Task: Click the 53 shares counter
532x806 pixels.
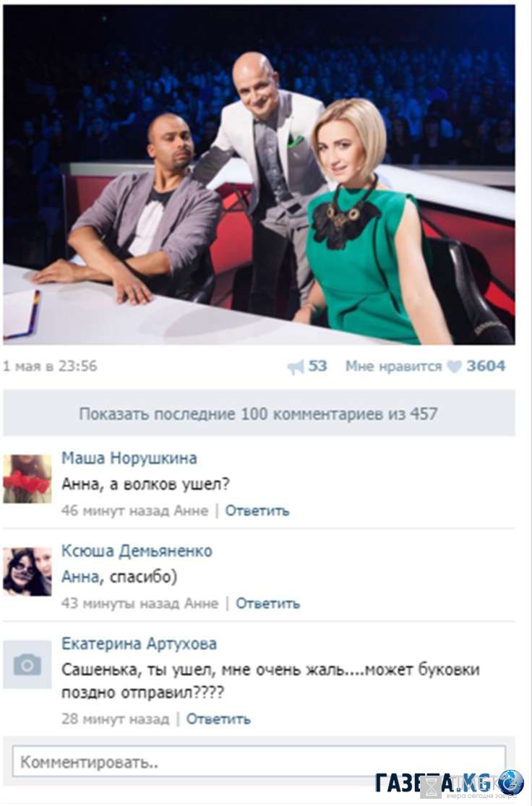Action: click(x=317, y=366)
